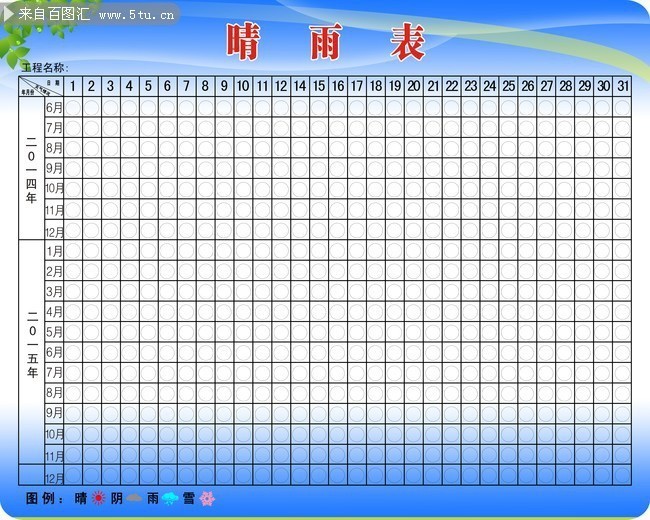Screen dimensions: 650x520
Task: Select the 1月 row label
Action: pos(54,251)
